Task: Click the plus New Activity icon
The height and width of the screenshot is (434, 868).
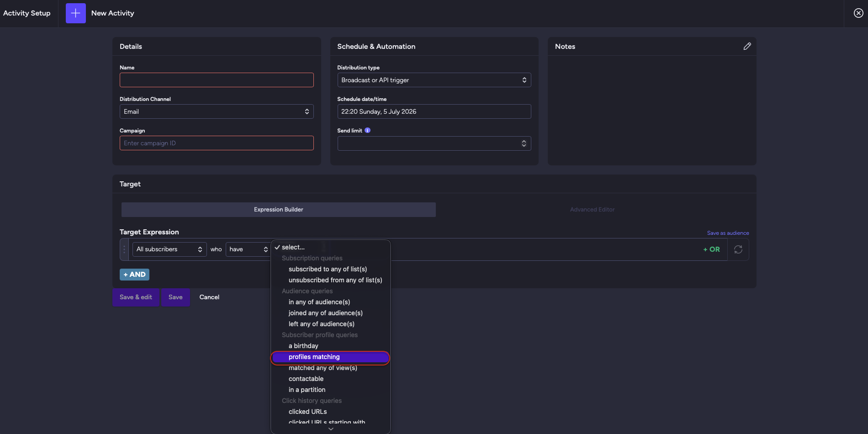Action: click(76, 13)
